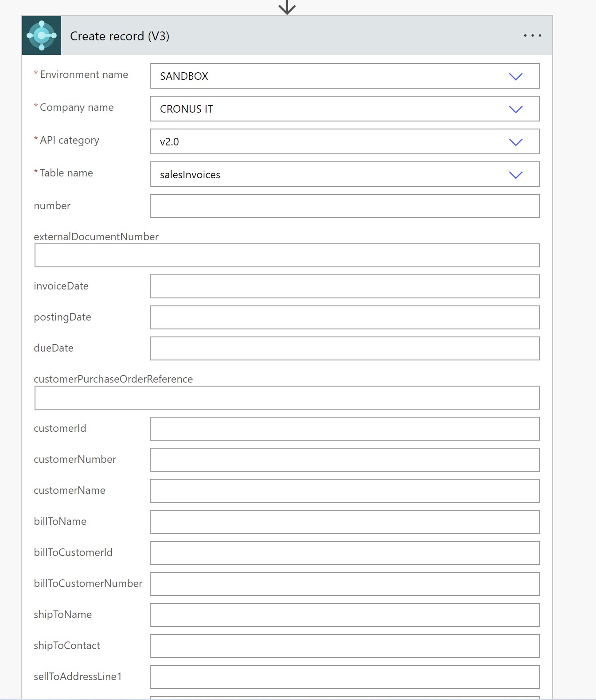Open the Table name dropdown chevron
The image size is (596, 700).
pyautogui.click(x=515, y=175)
